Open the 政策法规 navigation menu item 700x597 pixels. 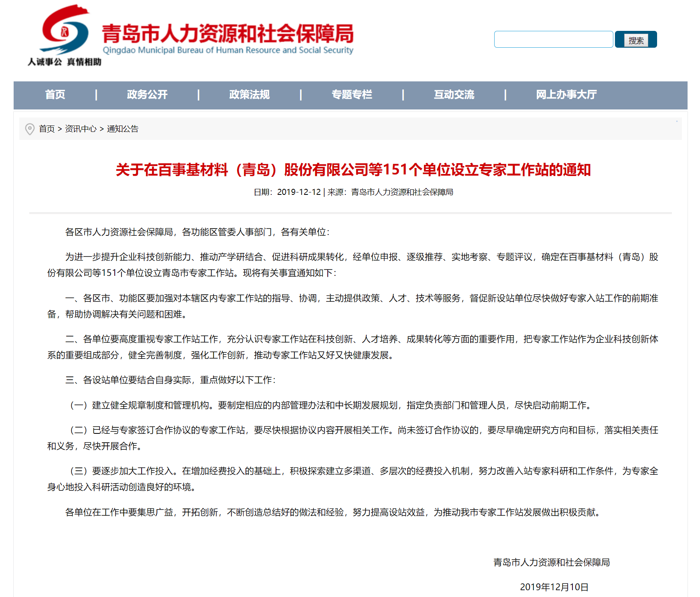click(250, 95)
